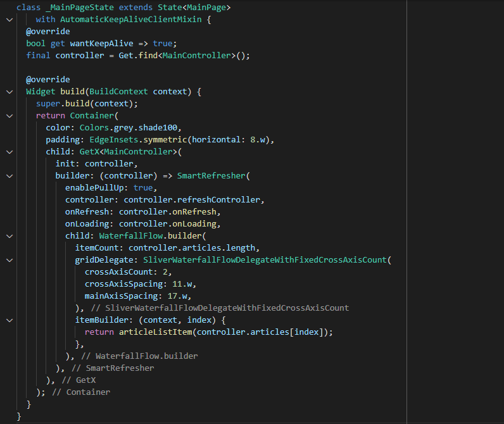Click '// WaterfallFlow.builder' closing comment
The width and height of the screenshot is (504, 424).
pyautogui.click(x=139, y=356)
